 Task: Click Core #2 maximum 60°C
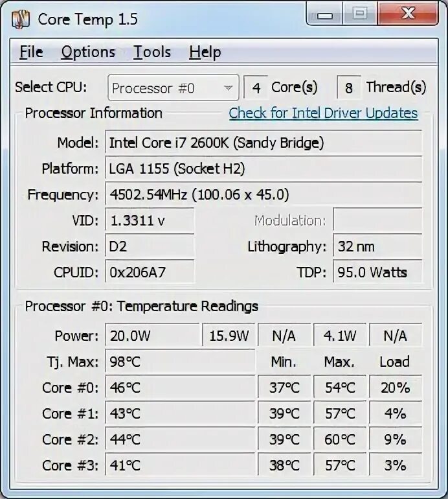tap(340, 439)
